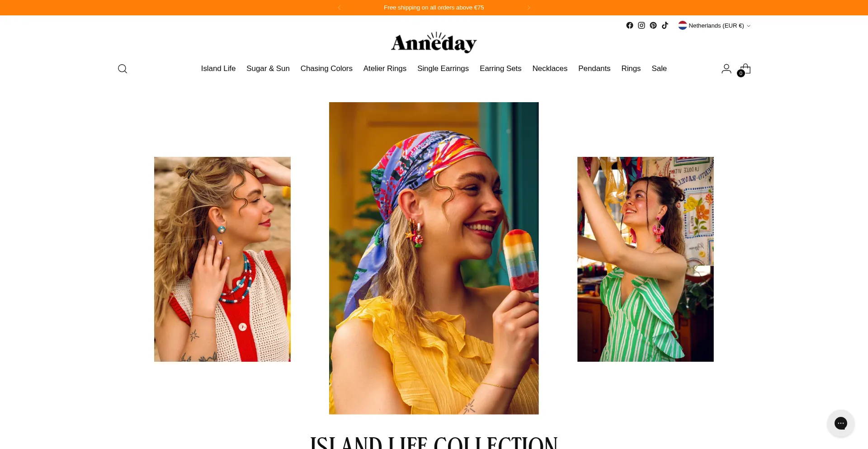The image size is (868, 449).
Task: Show previous announcement with left arrow
Action: click(x=339, y=8)
